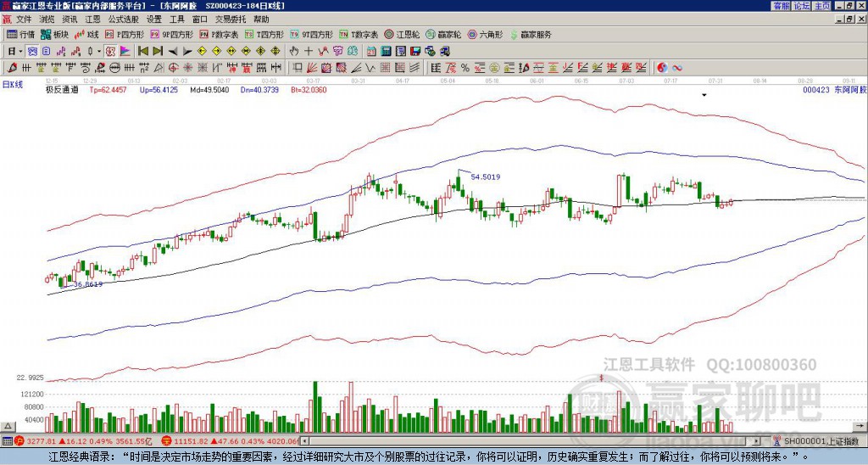Click the zigzag wave line icon

[x=370, y=68]
